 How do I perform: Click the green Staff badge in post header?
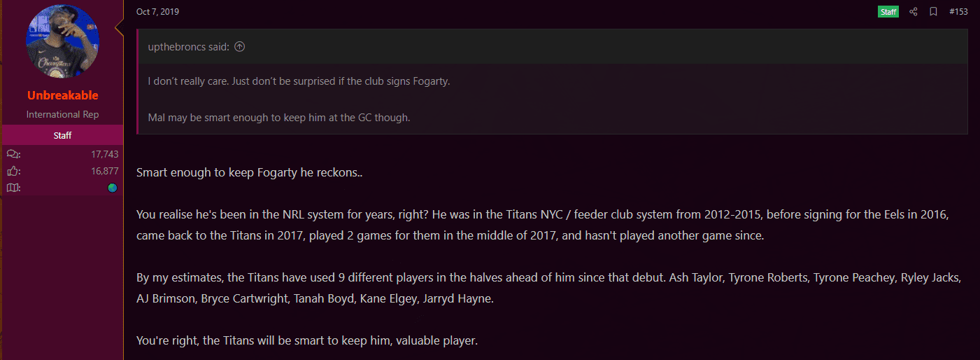pos(888,12)
